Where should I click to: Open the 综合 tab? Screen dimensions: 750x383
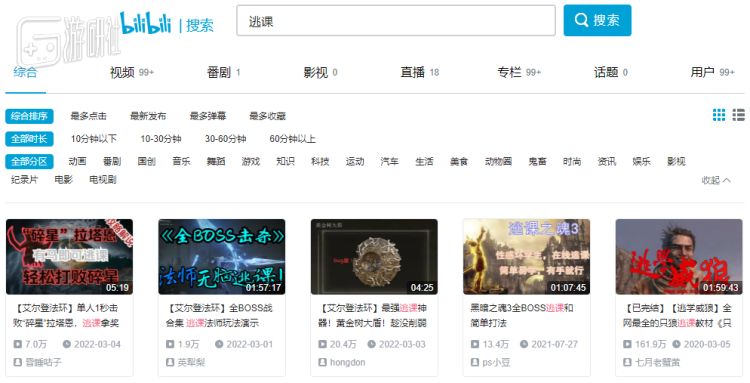[25, 72]
